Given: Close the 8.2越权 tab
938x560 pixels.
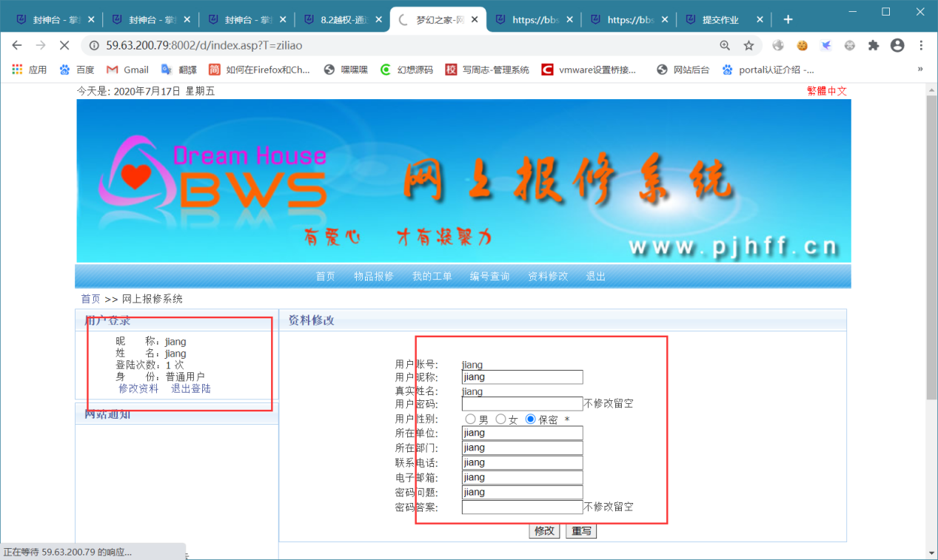Looking at the screenshot, I should tap(379, 20).
